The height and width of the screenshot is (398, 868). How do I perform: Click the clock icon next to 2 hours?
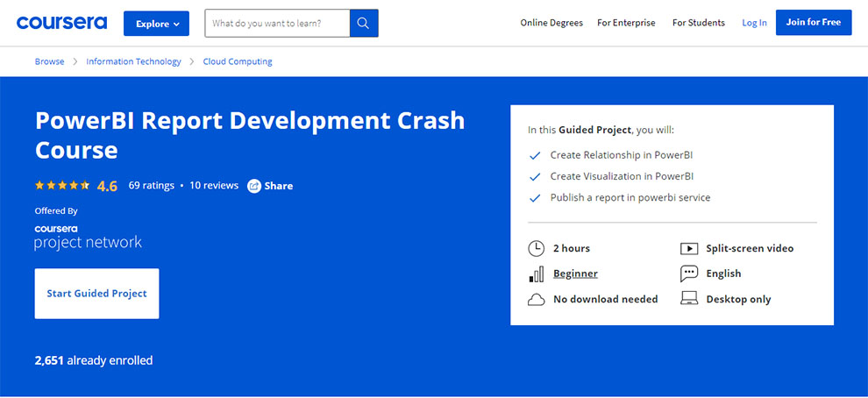536,249
